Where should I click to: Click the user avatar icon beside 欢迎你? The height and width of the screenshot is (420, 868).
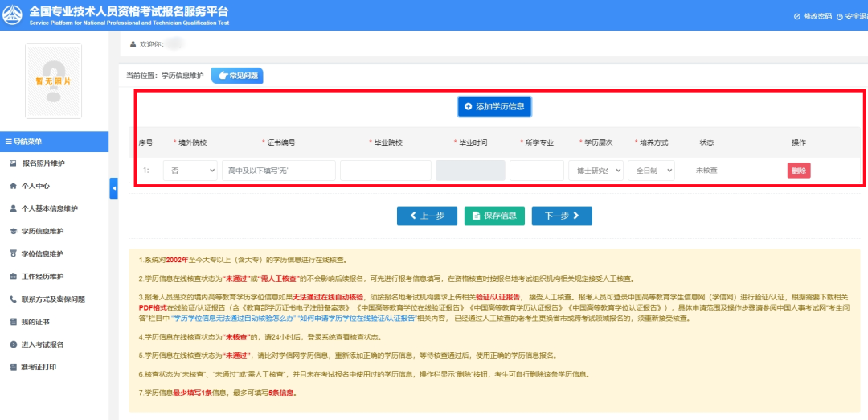coord(133,44)
